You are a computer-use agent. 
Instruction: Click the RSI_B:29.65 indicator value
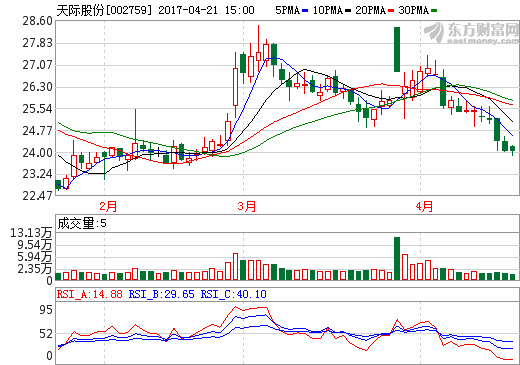coord(162,294)
